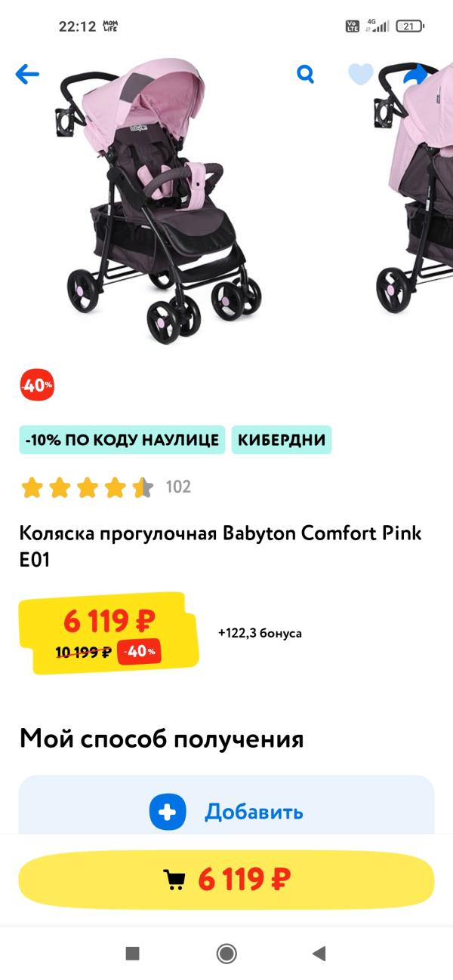Open the star rating reviews
Screen dimensions: 453x980
pos(88,487)
